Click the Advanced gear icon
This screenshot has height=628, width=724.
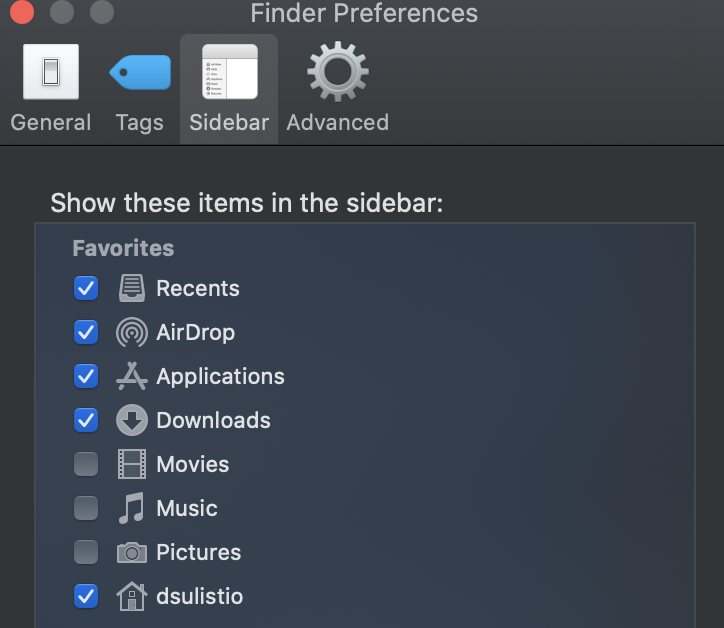point(338,72)
